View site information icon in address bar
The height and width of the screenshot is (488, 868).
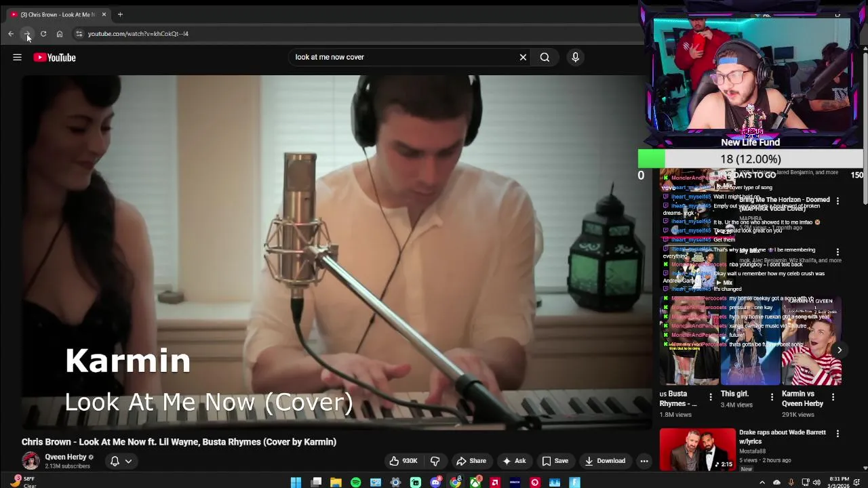79,33
